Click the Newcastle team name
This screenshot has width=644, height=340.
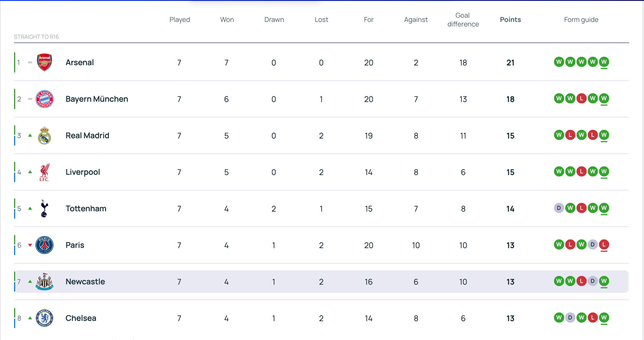[x=85, y=281]
